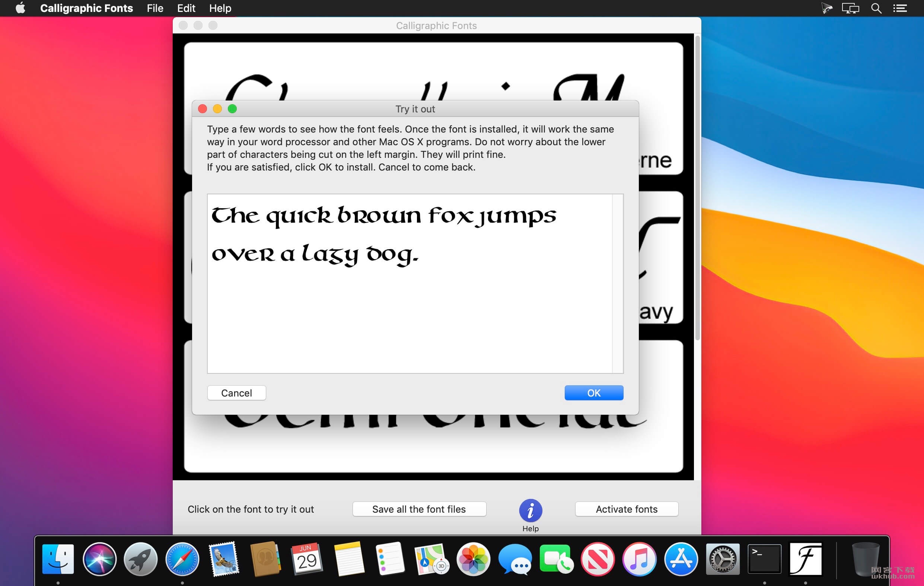
Task: Open News red icon in dock
Action: pyautogui.click(x=598, y=559)
